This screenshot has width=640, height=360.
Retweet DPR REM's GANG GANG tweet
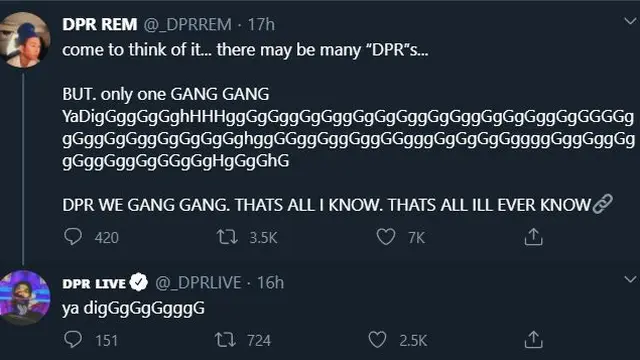227,237
